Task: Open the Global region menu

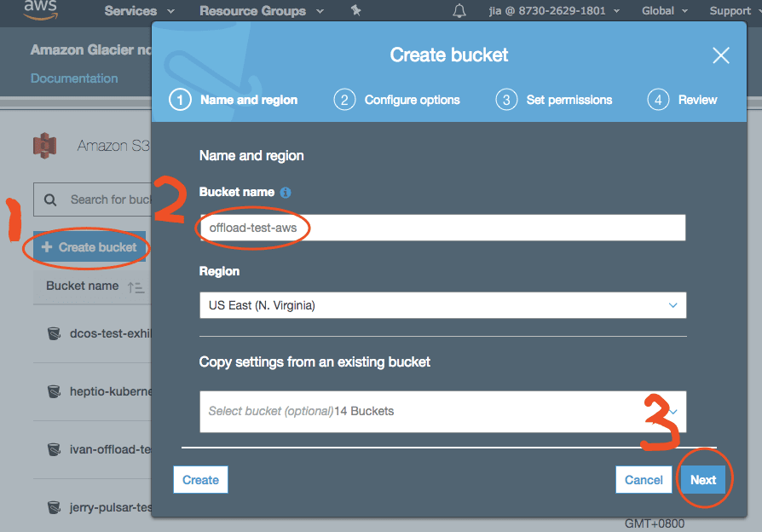Action: [664, 11]
